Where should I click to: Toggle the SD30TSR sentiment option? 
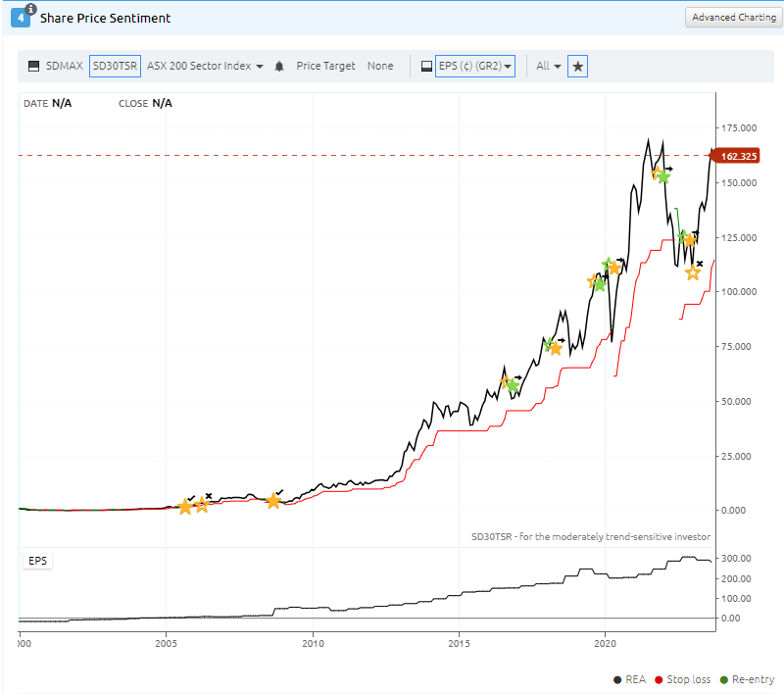click(x=115, y=66)
